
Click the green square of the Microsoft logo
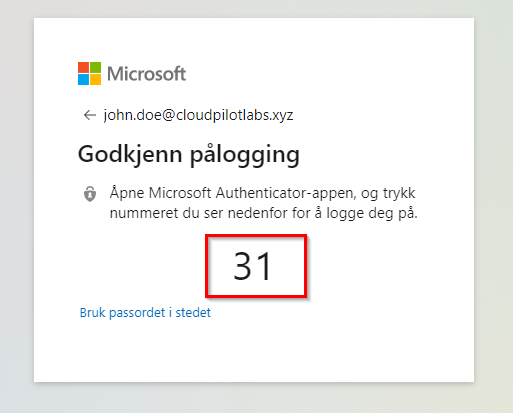[95, 67]
